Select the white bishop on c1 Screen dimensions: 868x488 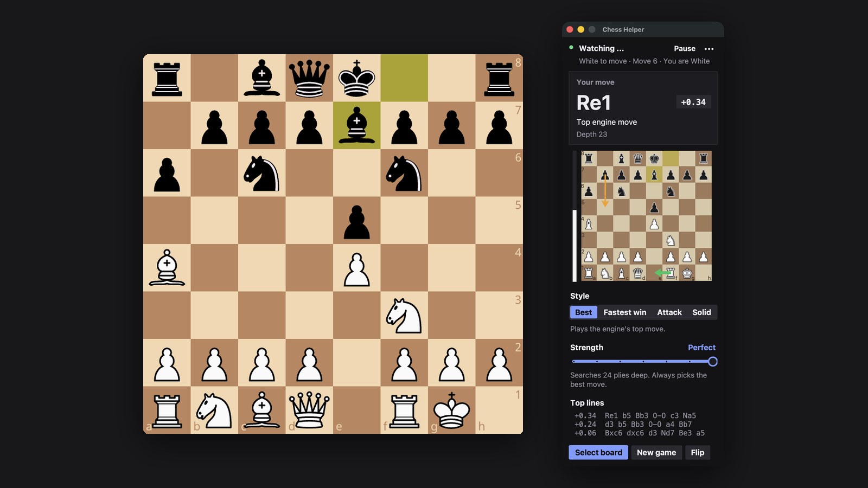coord(262,410)
